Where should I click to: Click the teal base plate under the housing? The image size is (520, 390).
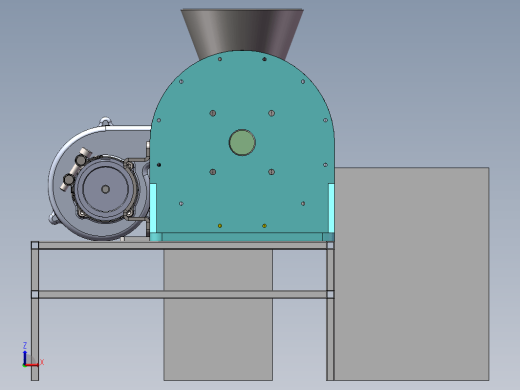click(242, 237)
